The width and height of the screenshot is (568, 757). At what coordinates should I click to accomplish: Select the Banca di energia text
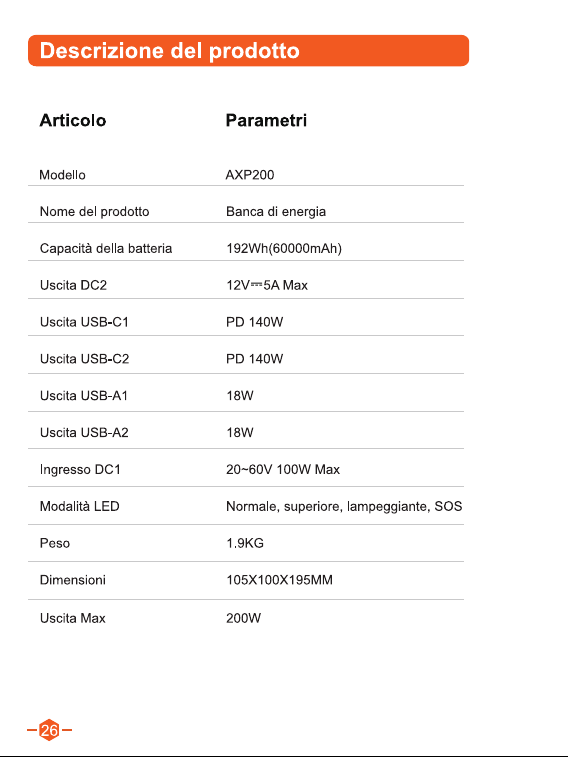276,211
